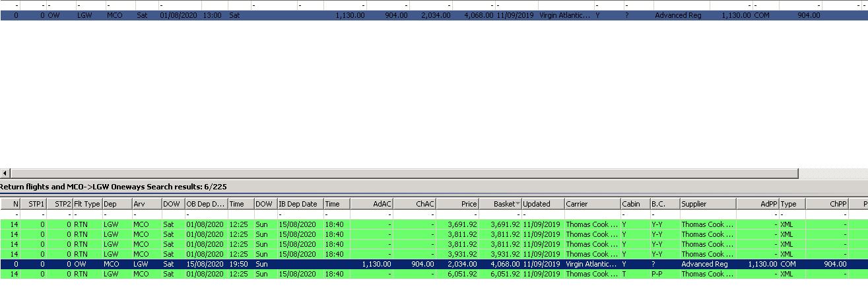Click the STP1 column header
Viewport: 868px width, 291px height.
click(x=34, y=204)
